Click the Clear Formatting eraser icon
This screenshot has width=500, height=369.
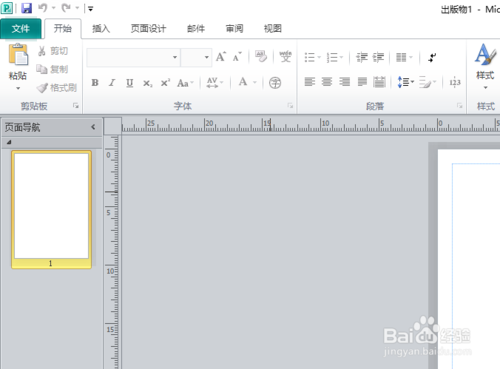coord(261,57)
